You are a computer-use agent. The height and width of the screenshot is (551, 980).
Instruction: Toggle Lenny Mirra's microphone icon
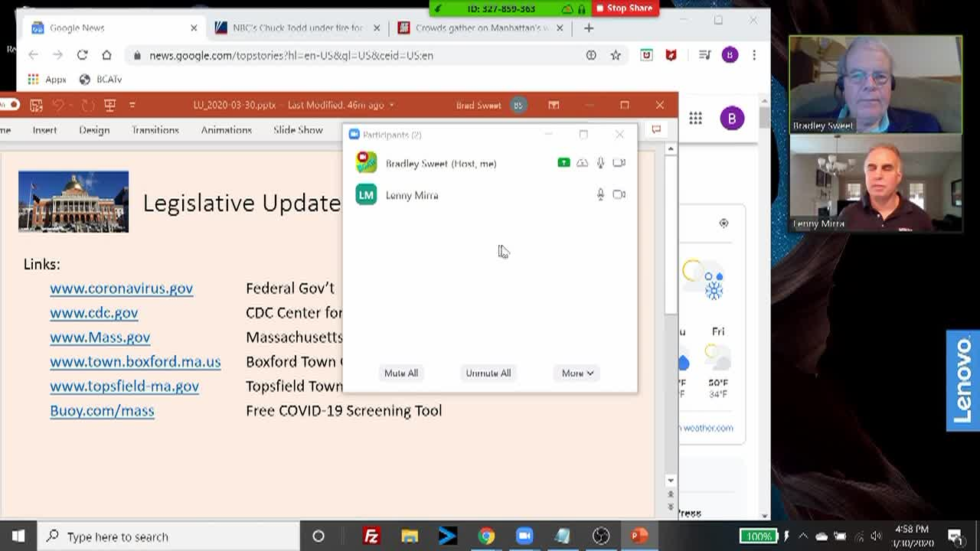pos(600,195)
